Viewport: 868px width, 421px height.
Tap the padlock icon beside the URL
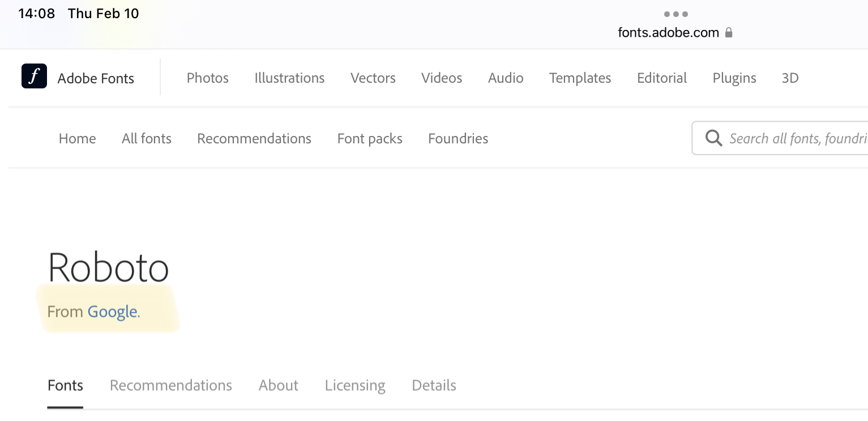click(x=729, y=33)
